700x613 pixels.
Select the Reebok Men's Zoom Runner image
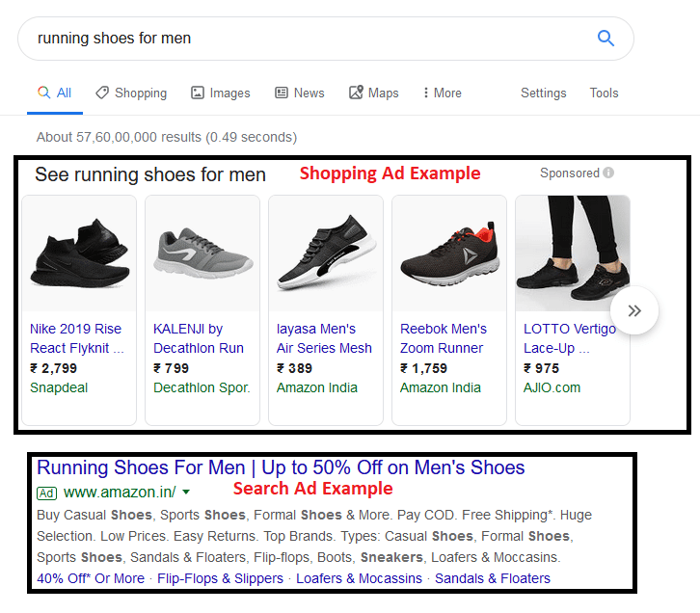[448, 253]
